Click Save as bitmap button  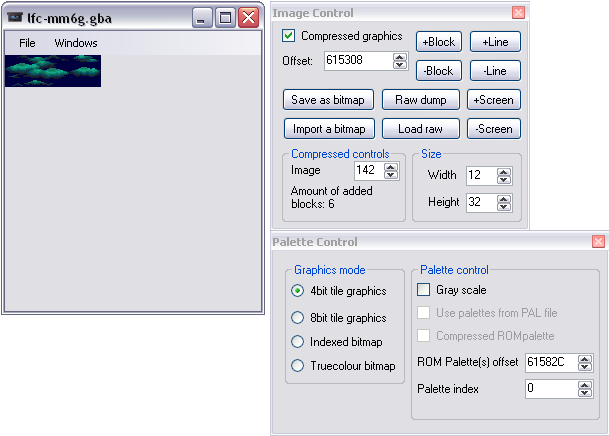point(329,100)
